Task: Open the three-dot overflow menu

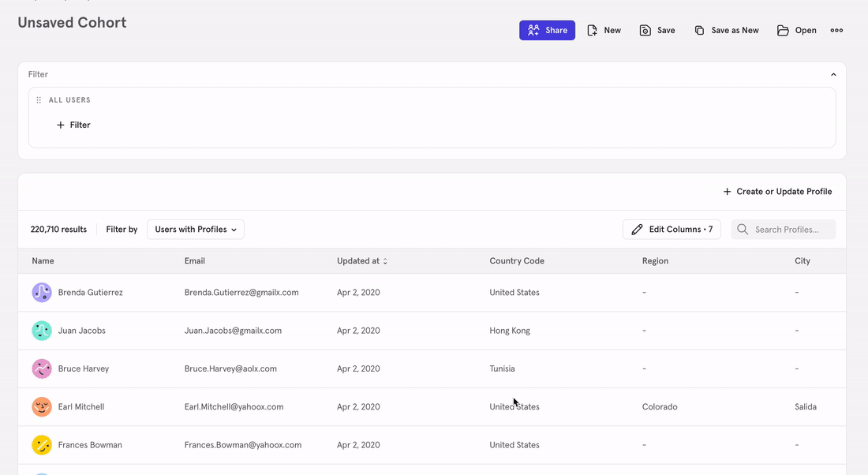Action: click(836, 29)
